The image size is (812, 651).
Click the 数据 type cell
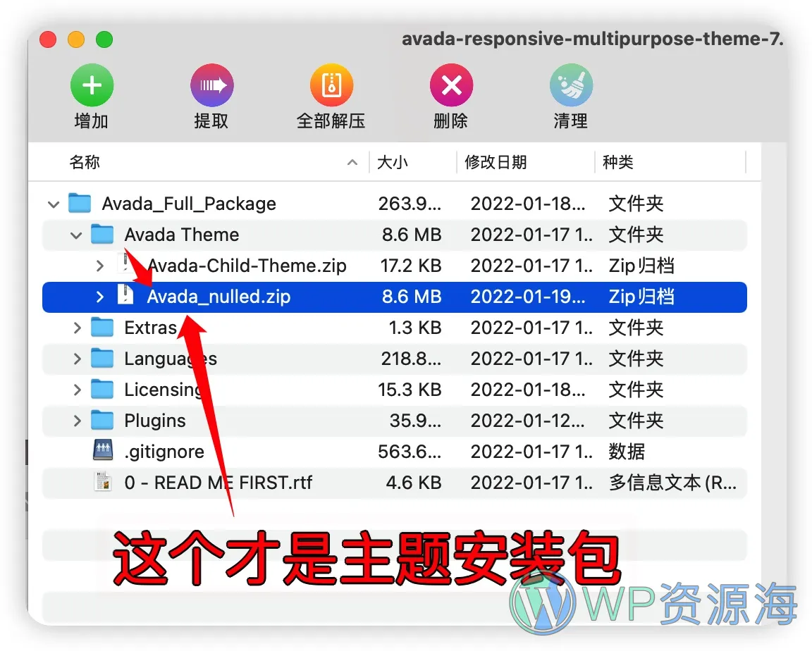[627, 452]
